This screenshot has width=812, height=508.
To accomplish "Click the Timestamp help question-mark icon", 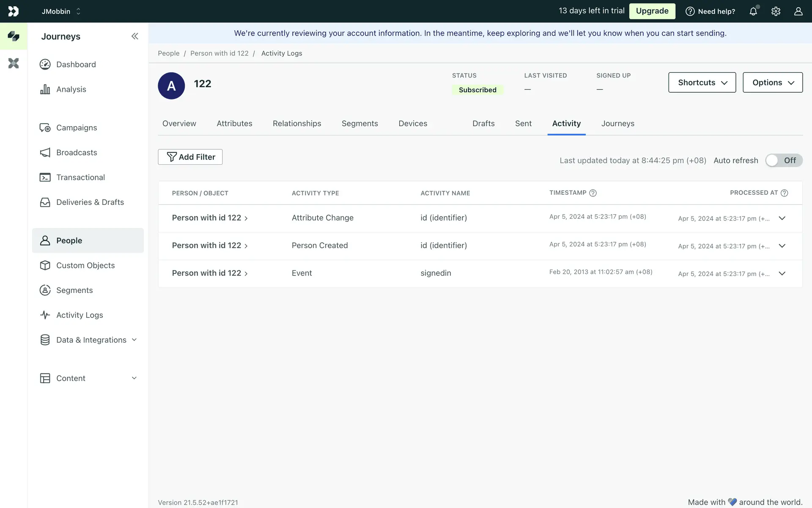I will click(593, 193).
